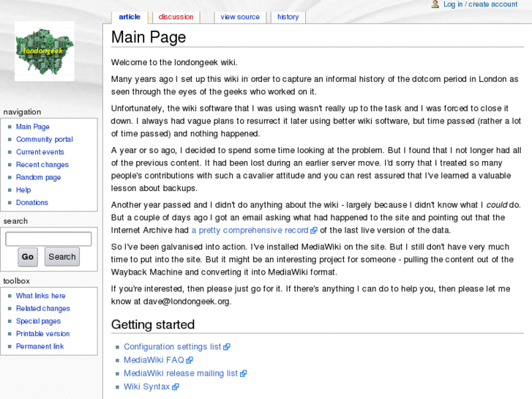
Task: Click the Search button
Action: point(62,257)
